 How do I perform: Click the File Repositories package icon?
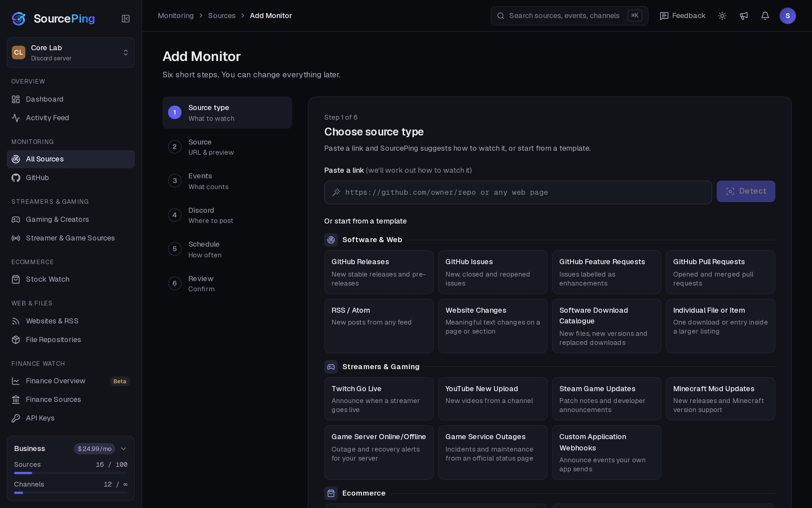tap(16, 340)
